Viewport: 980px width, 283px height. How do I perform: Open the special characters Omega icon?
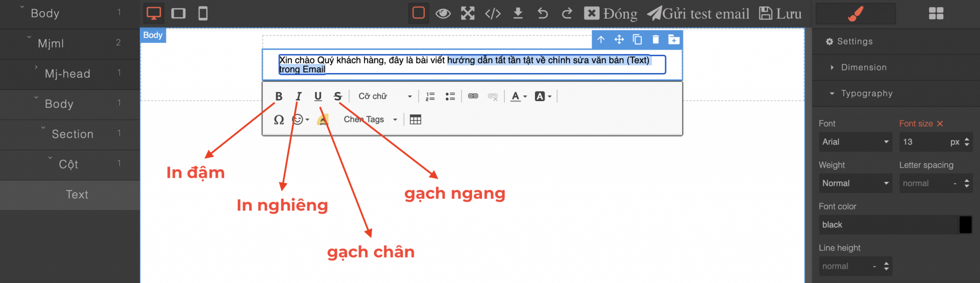point(279,120)
